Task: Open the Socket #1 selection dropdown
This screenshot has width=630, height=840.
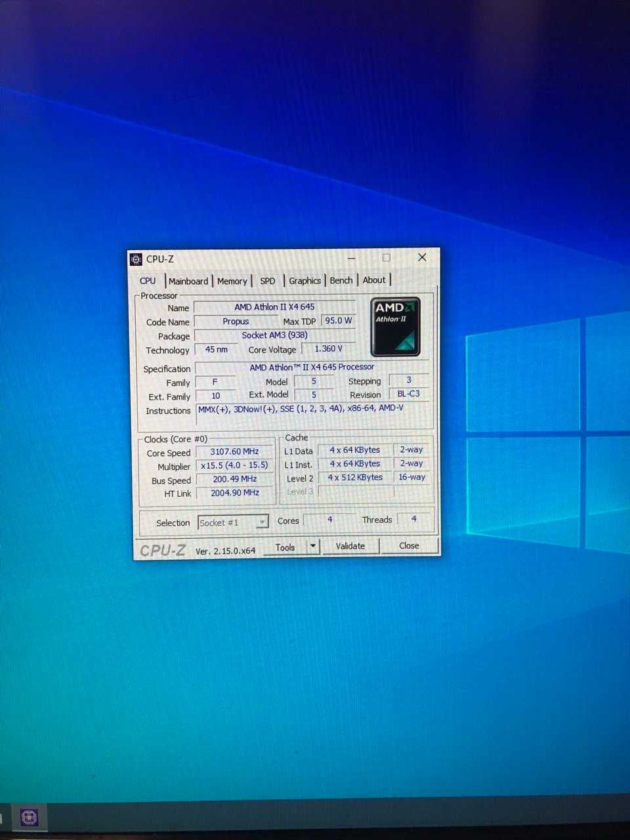Action: tap(233, 522)
